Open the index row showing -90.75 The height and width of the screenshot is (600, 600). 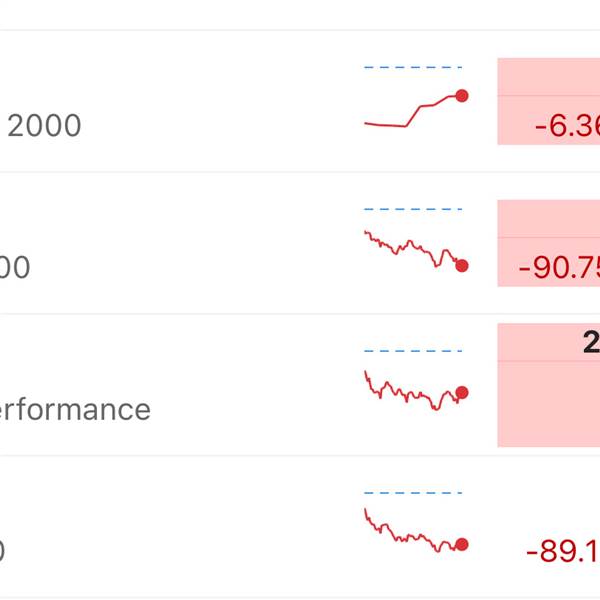(x=300, y=243)
